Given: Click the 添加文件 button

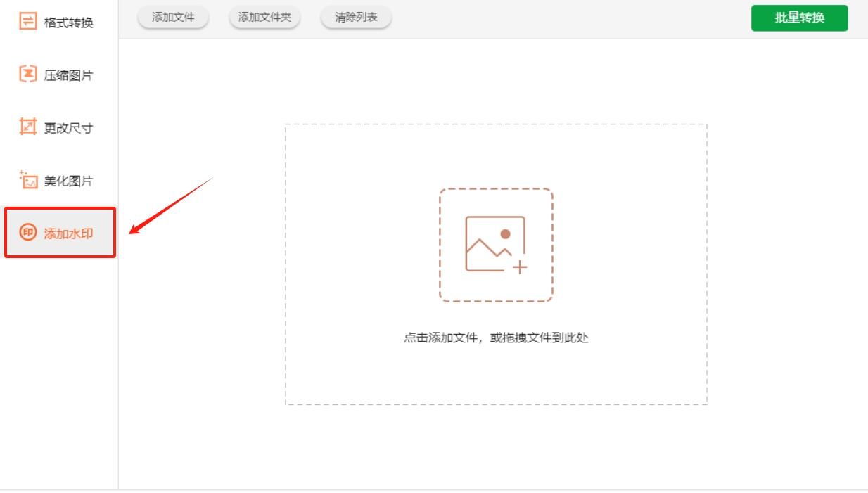Looking at the screenshot, I should point(173,18).
